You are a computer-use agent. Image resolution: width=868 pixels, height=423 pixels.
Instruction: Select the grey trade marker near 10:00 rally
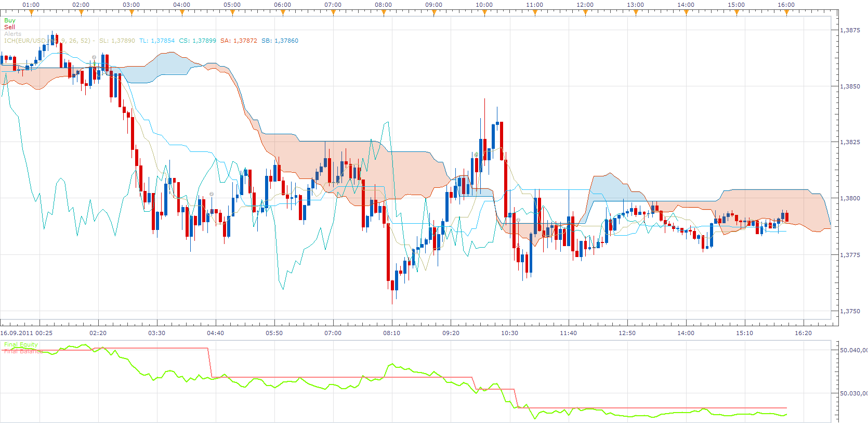[476, 155]
